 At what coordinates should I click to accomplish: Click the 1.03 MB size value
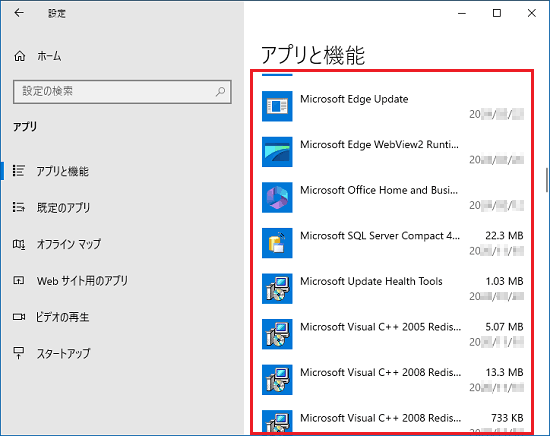pos(504,281)
